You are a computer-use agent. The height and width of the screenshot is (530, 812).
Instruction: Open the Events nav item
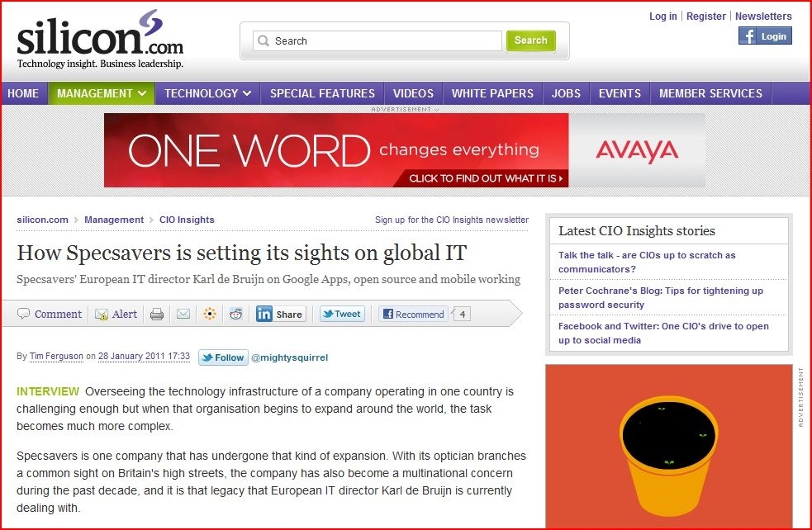click(x=620, y=93)
